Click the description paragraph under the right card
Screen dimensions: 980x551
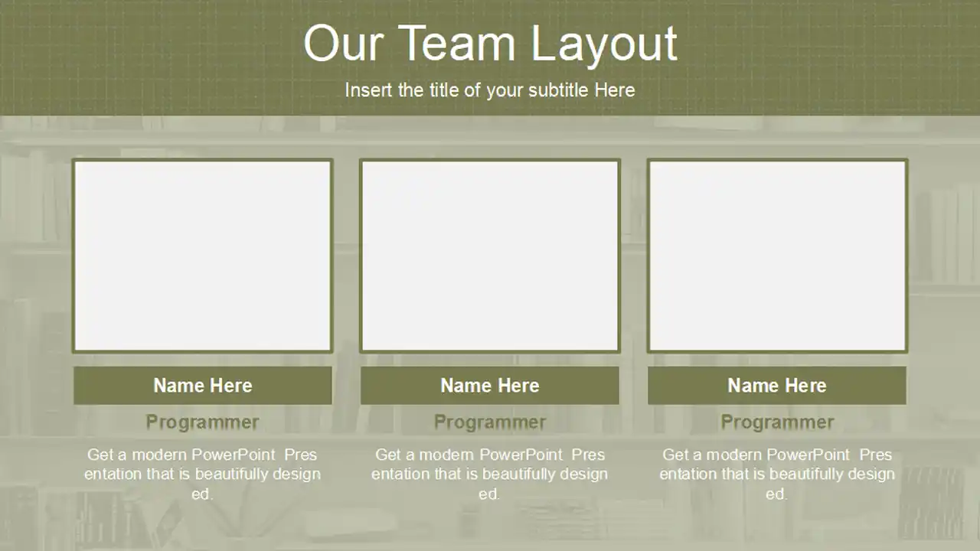click(777, 474)
